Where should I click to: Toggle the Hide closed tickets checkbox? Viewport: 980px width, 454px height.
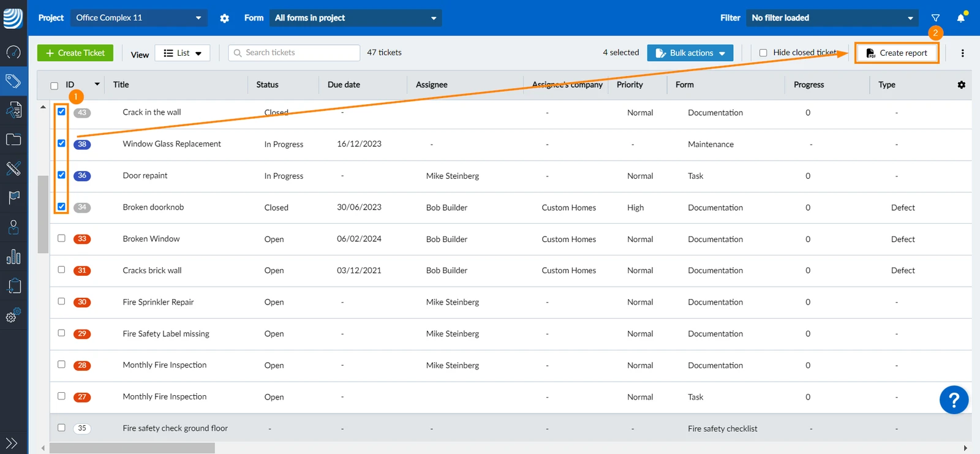(763, 53)
